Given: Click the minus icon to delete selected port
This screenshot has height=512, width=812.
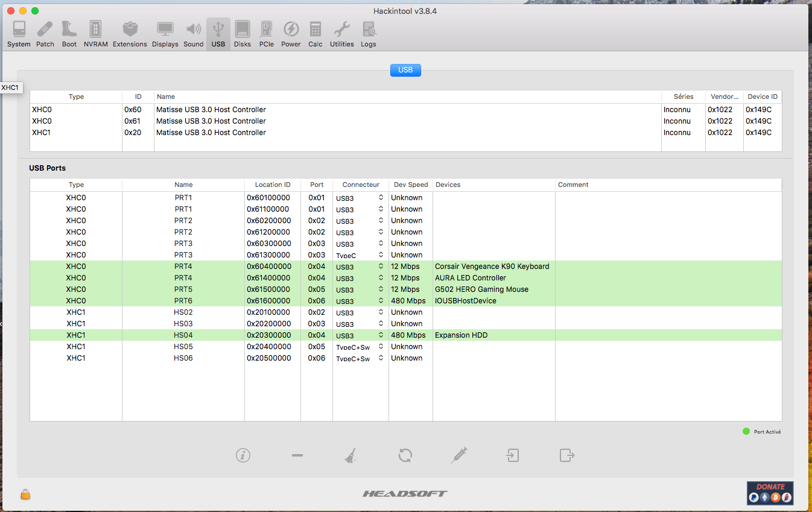Looking at the screenshot, I should [297, 455].
